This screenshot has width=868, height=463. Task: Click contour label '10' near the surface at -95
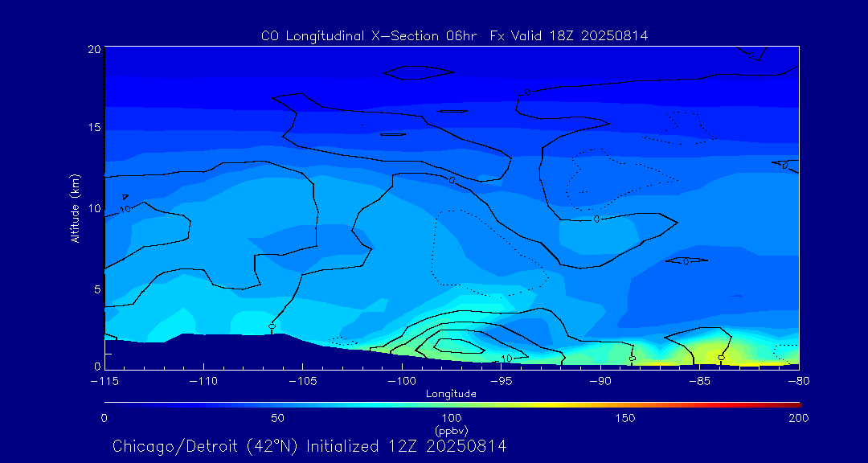tap(507, 359)
